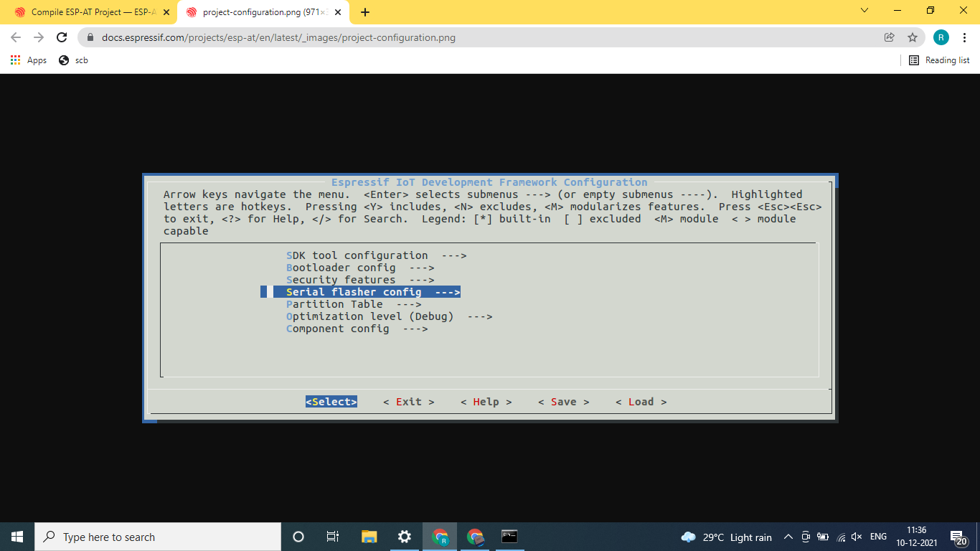Open the scb bookmark

[74, 60]
